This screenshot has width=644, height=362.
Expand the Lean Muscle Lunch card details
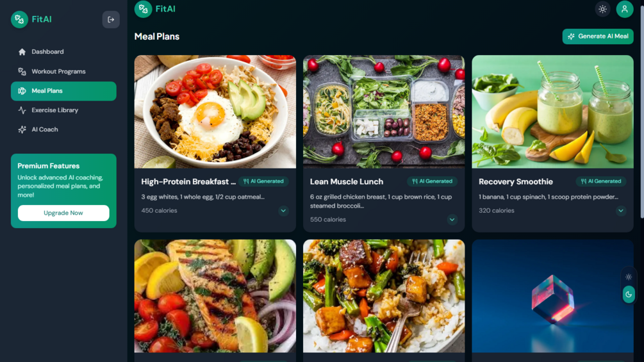(452, 220)
